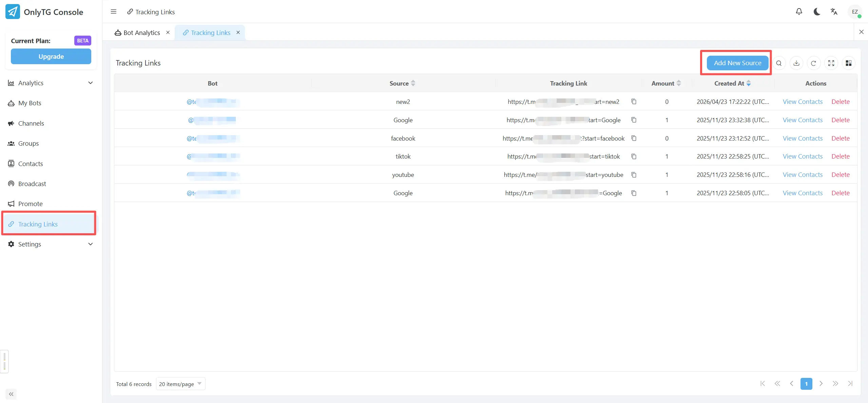The image size is (868, 403).
Task: Jump forward several pages double-right arrow
Action: (x=835, y=384)
